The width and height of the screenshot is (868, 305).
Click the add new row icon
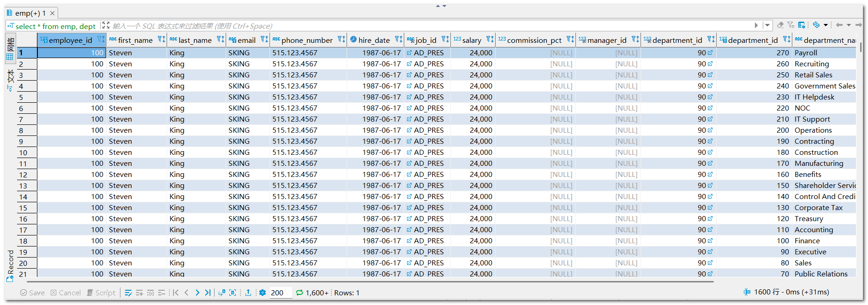(139, 293)
